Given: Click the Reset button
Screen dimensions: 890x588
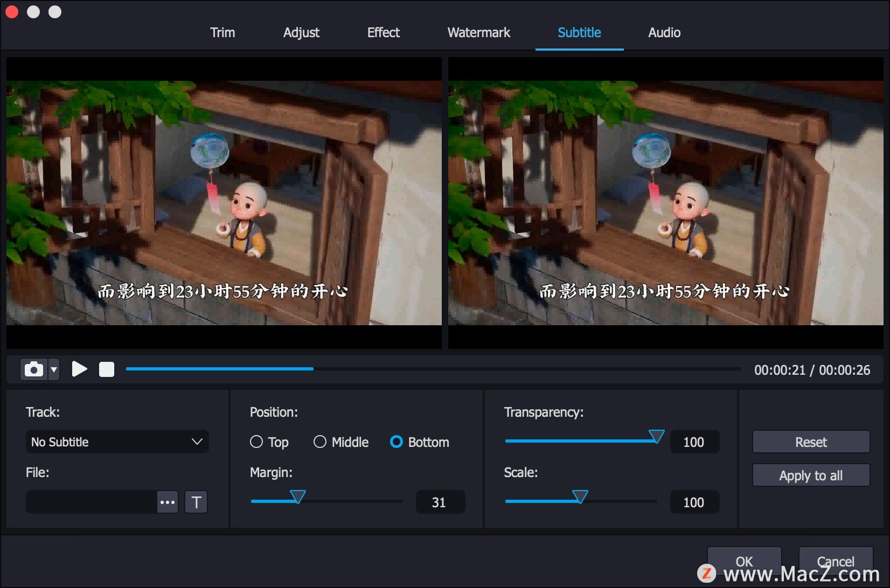Looking at the screenshot, I should 811,442.
